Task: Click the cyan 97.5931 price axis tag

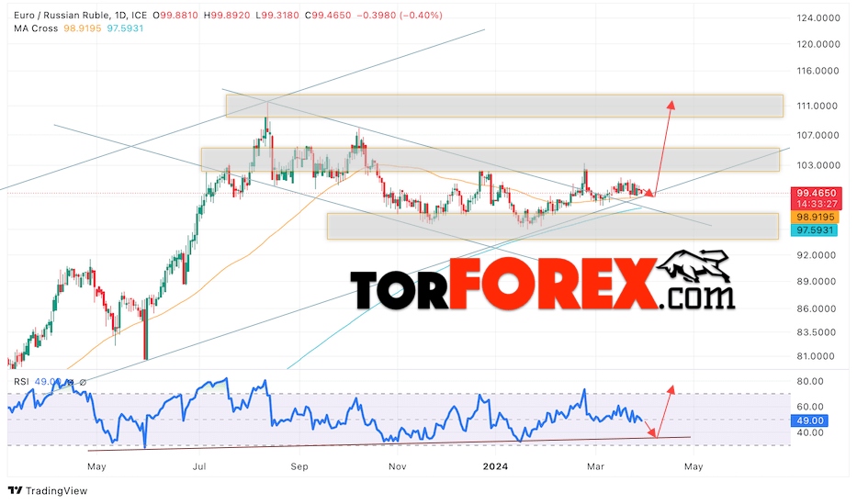Action: pos(815,230)
